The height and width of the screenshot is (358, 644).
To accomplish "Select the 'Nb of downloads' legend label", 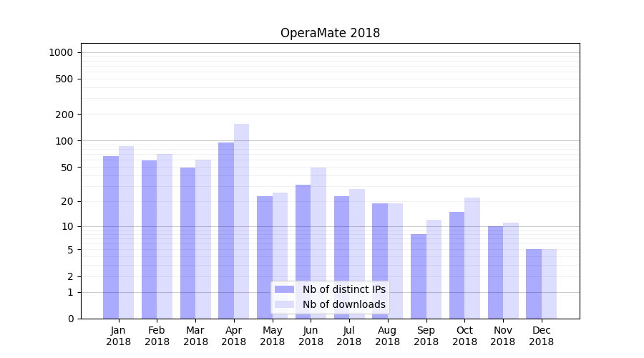I will coord(343,304).
